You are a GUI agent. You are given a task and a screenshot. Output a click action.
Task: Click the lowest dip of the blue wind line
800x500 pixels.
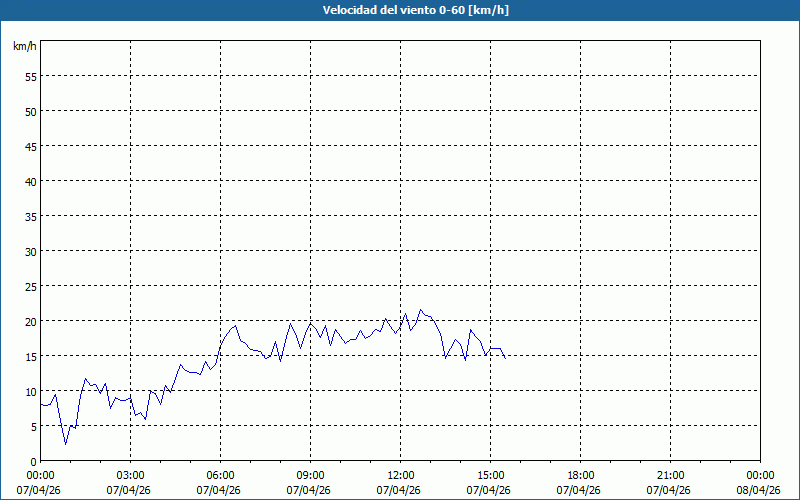pos(66,444)
